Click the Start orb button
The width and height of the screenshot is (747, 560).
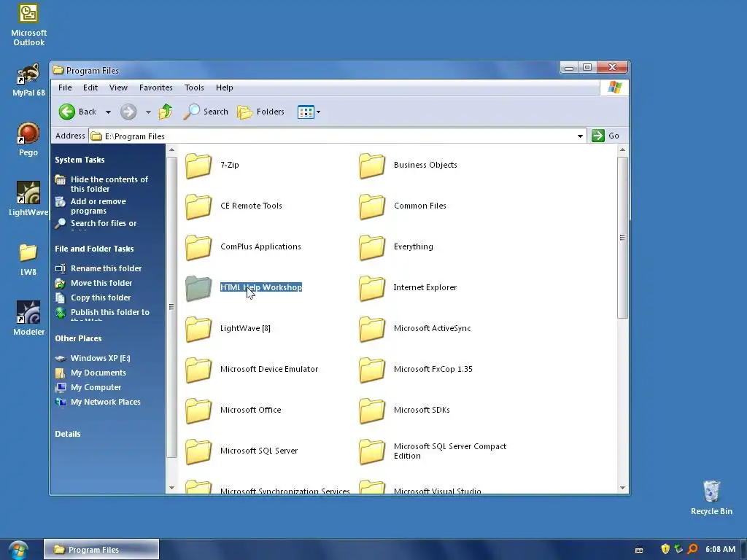coord(18,550)
